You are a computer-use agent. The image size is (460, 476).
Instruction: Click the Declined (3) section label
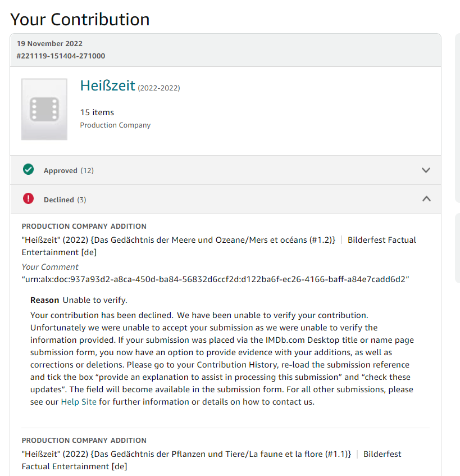click(x=65, y=200)
